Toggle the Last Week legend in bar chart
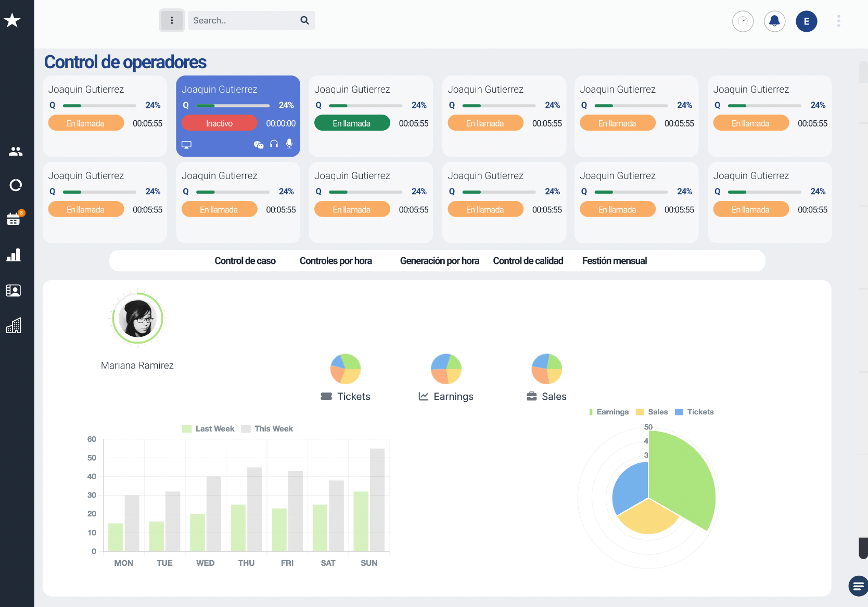Viewport: 868px width, 607px height. [208, 428]
